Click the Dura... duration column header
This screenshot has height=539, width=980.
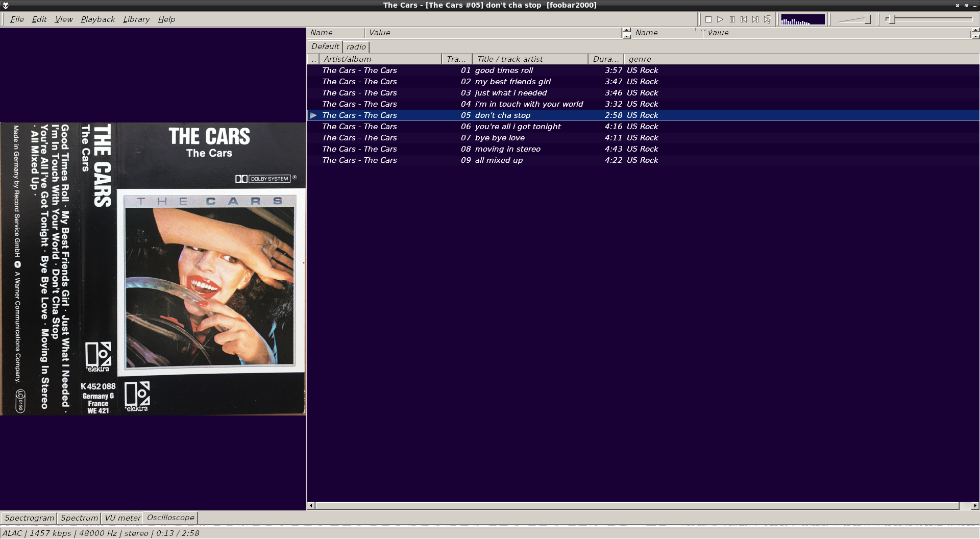[x=606, y=59]
